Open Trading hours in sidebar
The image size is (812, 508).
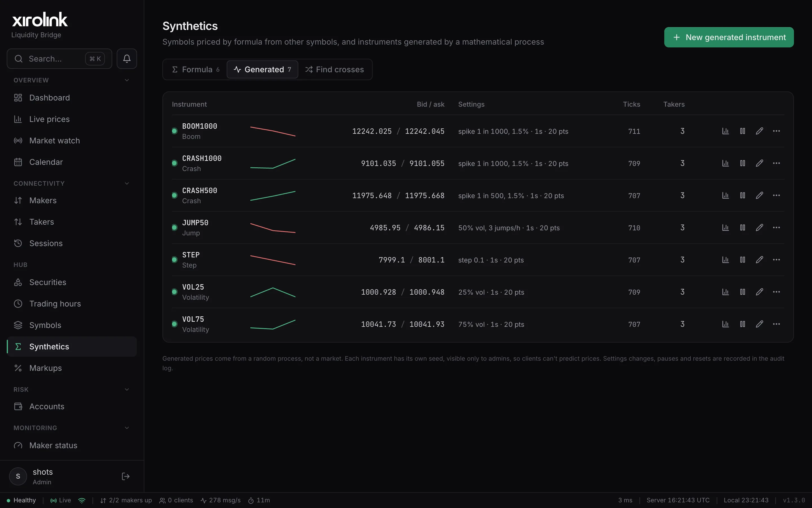coord(72,304)
